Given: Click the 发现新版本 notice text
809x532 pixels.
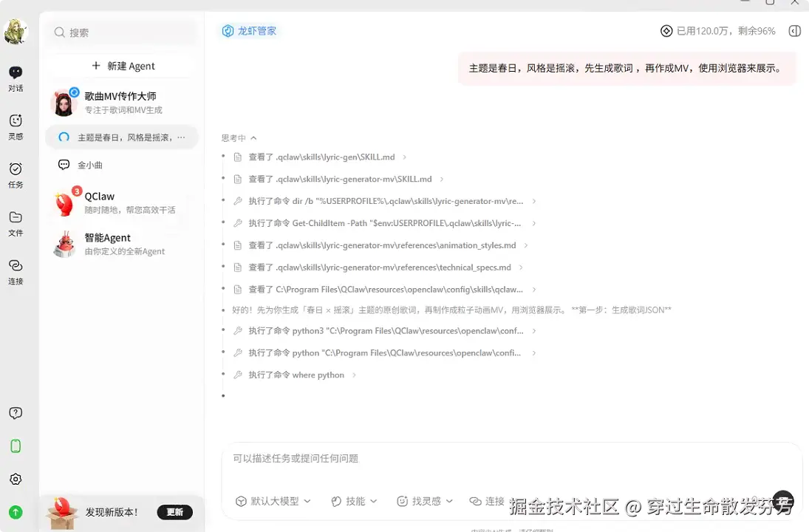Looking at the screenshot, I should coord(112,512).
